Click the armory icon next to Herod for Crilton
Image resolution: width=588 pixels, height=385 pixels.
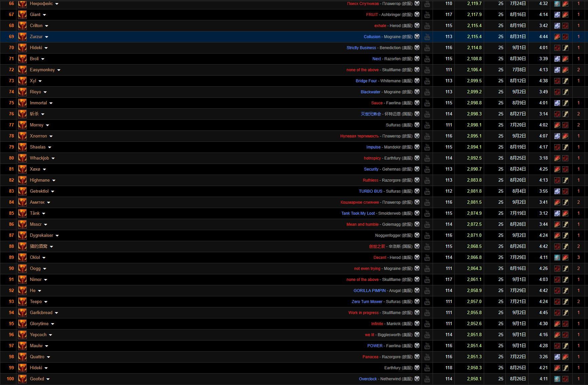(x=417, y=25)
